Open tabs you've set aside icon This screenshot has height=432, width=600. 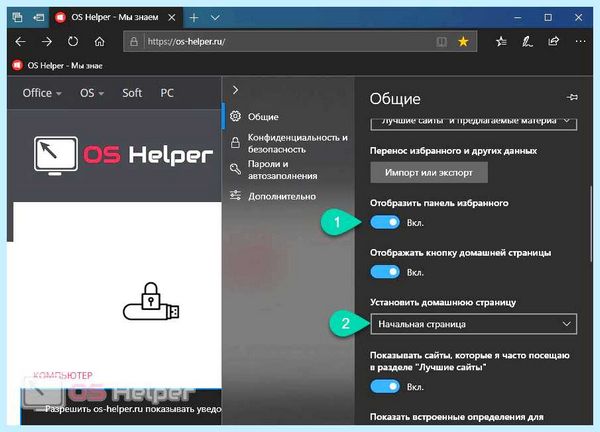tap(17, 17)
